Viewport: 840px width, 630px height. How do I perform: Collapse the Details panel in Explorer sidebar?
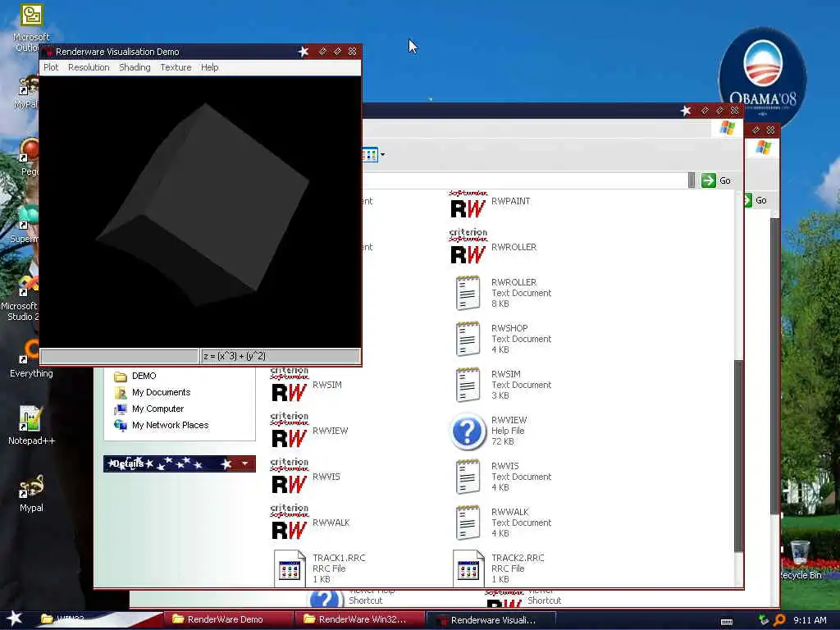point(244,463)
